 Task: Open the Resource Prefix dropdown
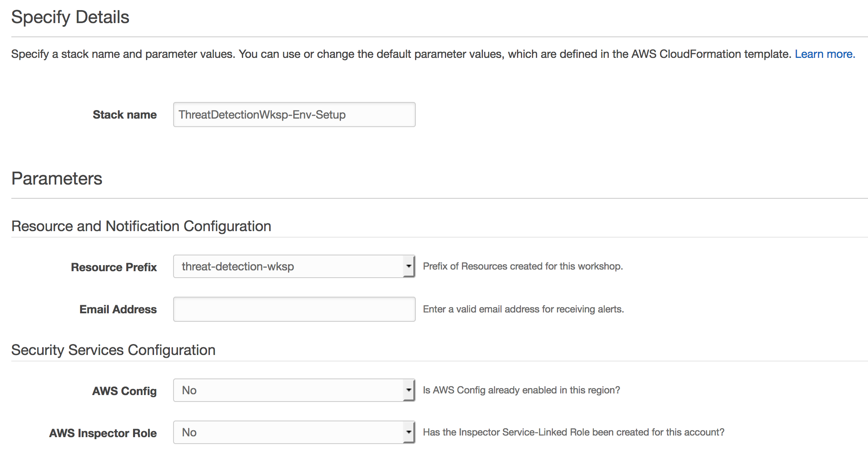pyautogui.click(x=294, y=266)
